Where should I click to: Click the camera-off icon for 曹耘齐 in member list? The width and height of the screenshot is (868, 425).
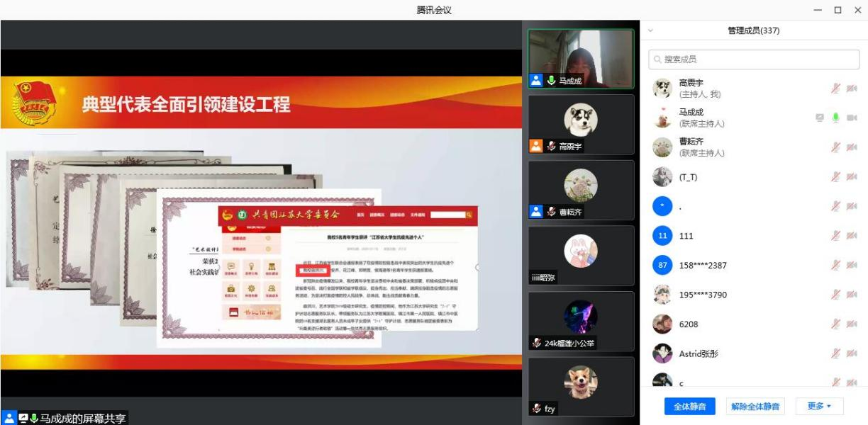(852, 147)
